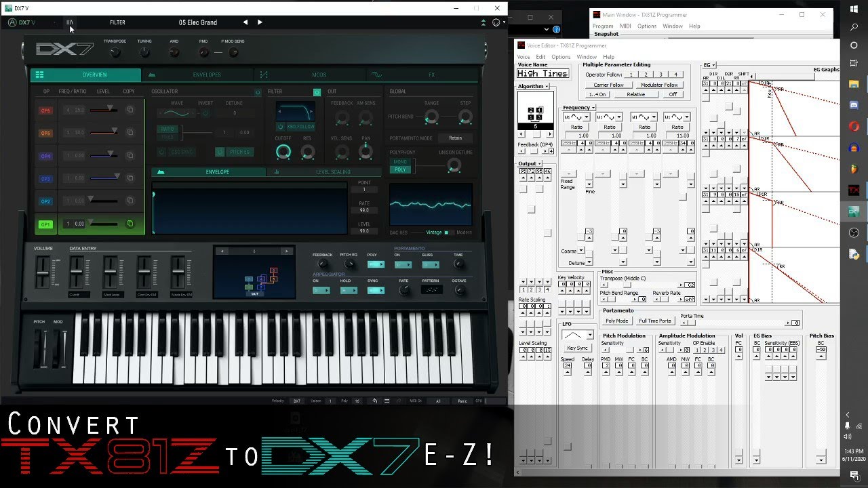The image size is (868, 488).
Task: Open FL Studio from the taskbar
Action: (854, 169)
